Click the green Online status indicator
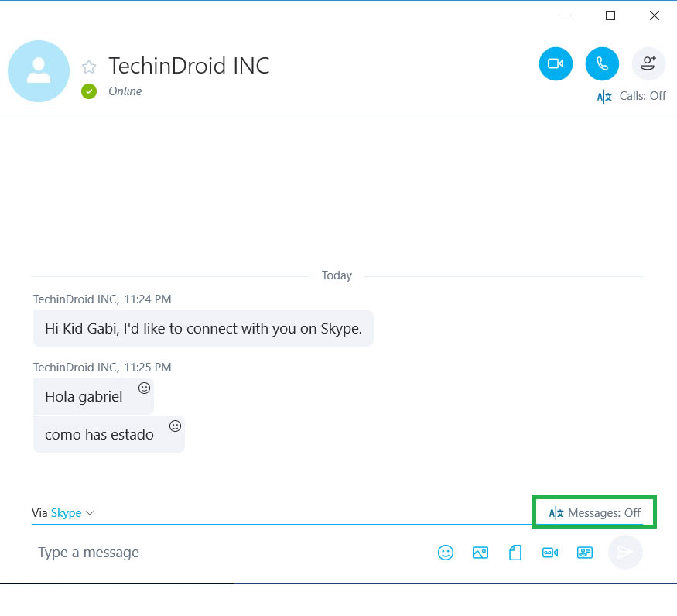Image resolution: width=677 pixels, height=616 pixels. [x=89, y=91]
